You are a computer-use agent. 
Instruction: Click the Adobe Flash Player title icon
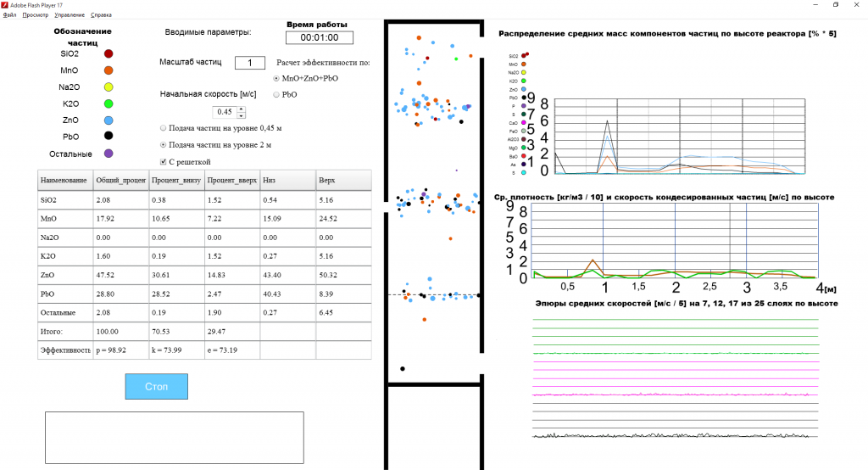point(5,5)
